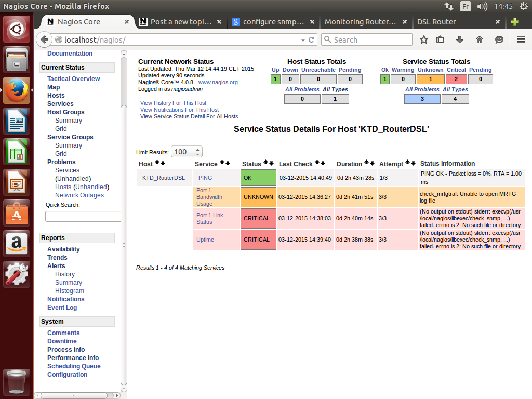Click the Firefox back arrow button
The height and width of the screenshot is (399, 532).
44,40
